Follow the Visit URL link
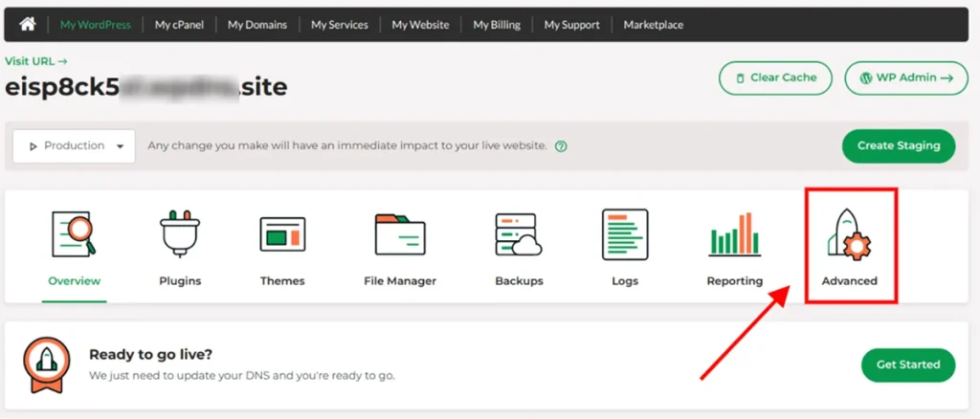 coord(36,61)
